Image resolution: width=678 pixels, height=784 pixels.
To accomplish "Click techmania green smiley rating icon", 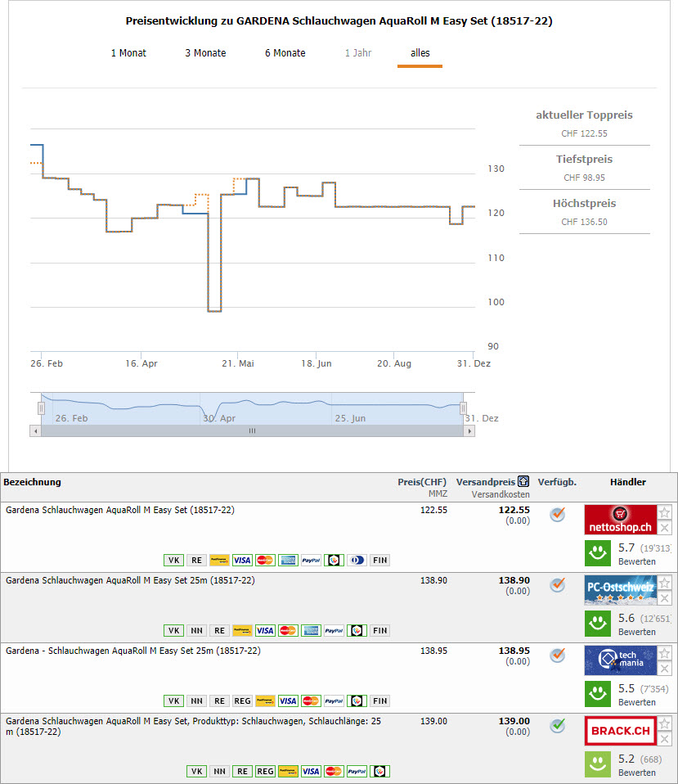I will [x=598, y=694].
